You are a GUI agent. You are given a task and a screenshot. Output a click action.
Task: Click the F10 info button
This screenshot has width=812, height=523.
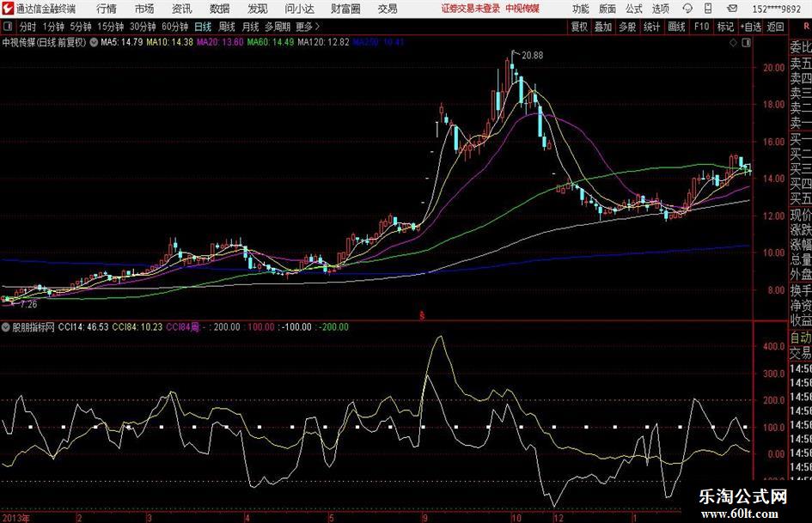pyautogui.click(x=702, y=27)
